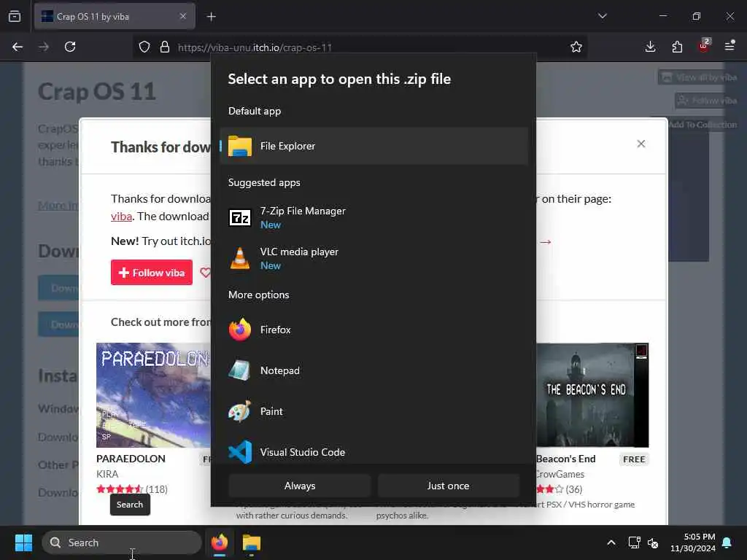Screen dimensions: 747x560
Task: Select Notepad in More options
Action: tap(373, 370)
